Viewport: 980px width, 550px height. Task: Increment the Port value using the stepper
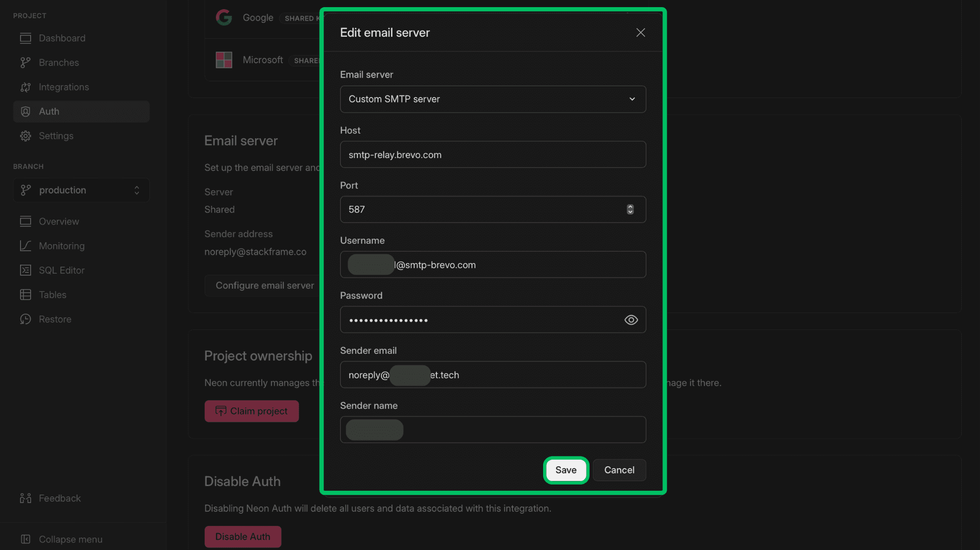point(630,207)
